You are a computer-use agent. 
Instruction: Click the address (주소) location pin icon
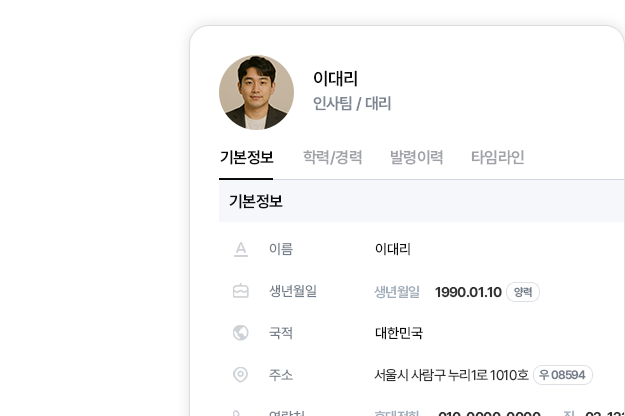click(240, 375)
